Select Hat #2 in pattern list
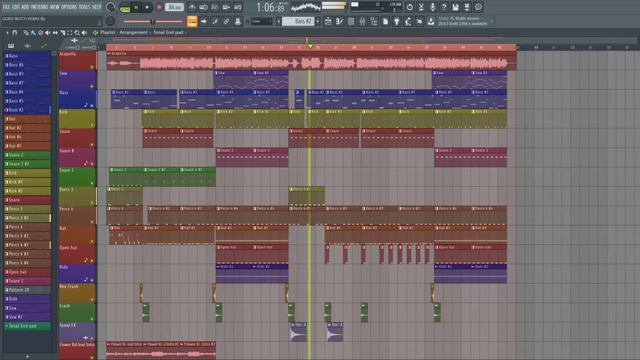The width and height of the screenshot is (640, 360). point(27,128)
